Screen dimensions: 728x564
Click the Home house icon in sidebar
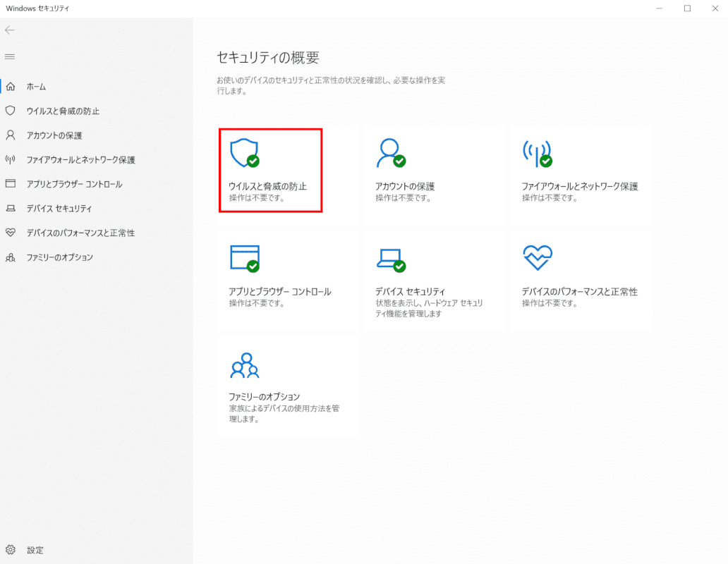[10, 86]
